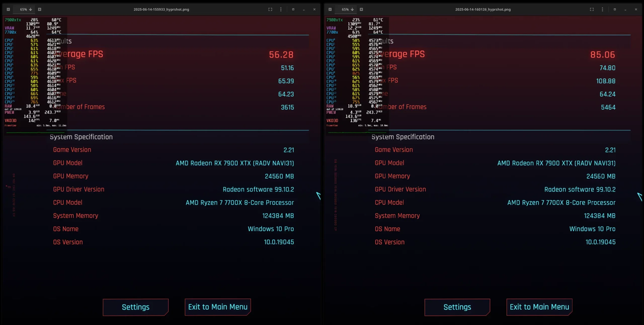Minimize the right image viewer window
This screenshot has width=644, height=325.
(x=625, y=10)
